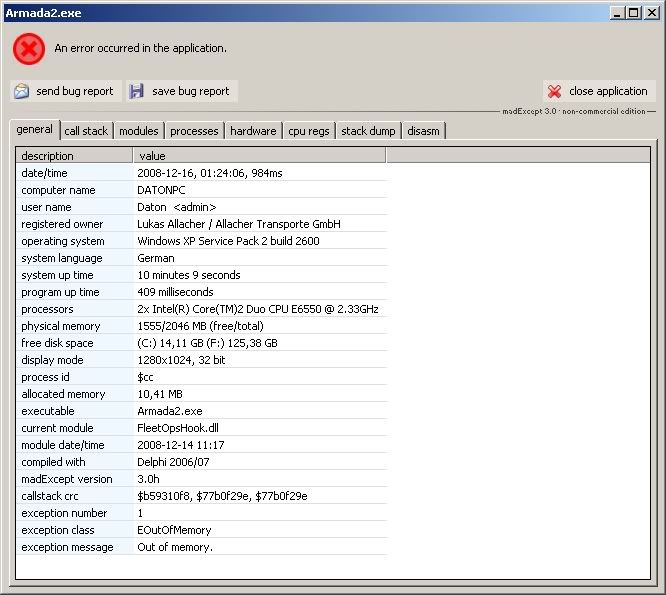The image size is (666, 595).
Task: Select the module date/time value 2008-12-14 11:17
Action: [x=181, y=445]
